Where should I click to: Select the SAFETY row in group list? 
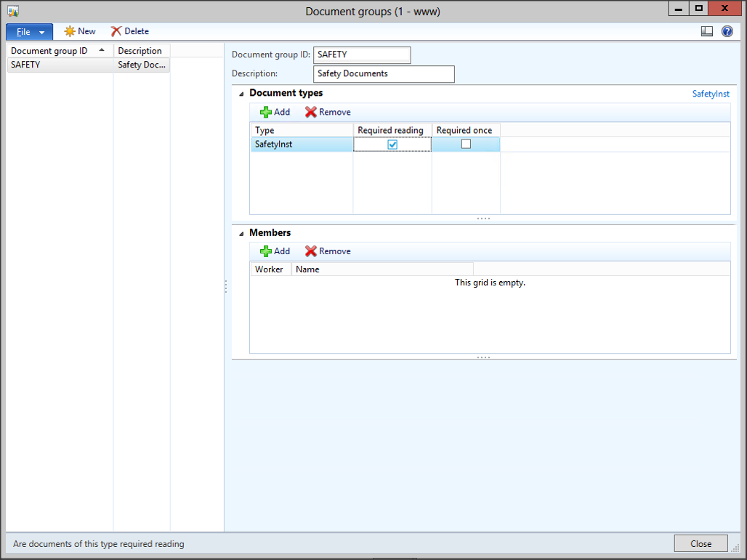click(x=60, y=65)
